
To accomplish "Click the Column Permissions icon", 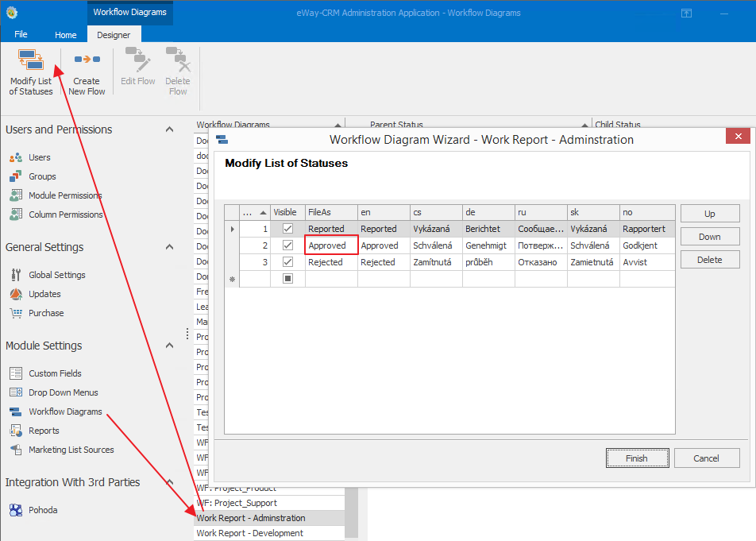I will (16, 214).
